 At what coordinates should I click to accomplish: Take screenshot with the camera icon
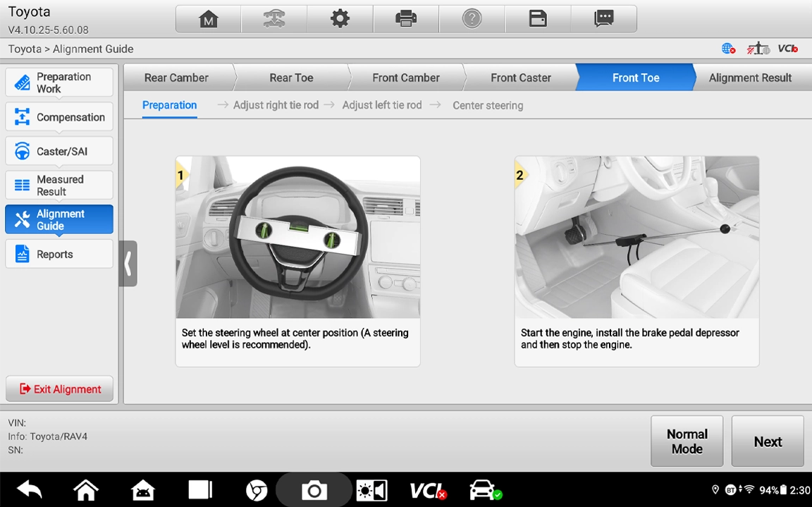coord(314,490)
